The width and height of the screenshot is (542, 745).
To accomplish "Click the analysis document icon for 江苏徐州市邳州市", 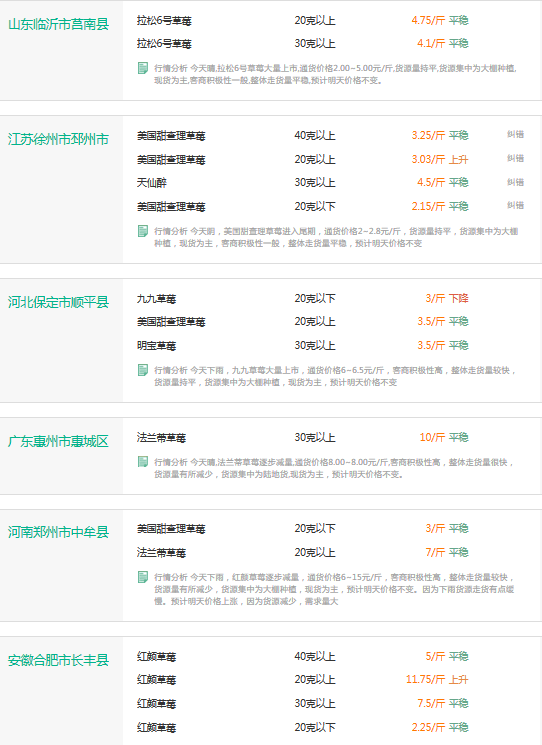I will tap(143, 231).
